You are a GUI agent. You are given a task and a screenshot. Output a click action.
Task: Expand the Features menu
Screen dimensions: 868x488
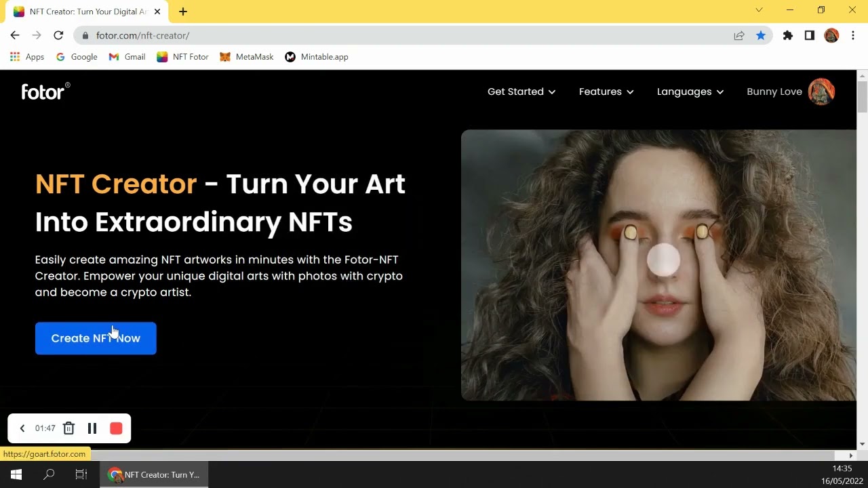[x=606, y=91]
